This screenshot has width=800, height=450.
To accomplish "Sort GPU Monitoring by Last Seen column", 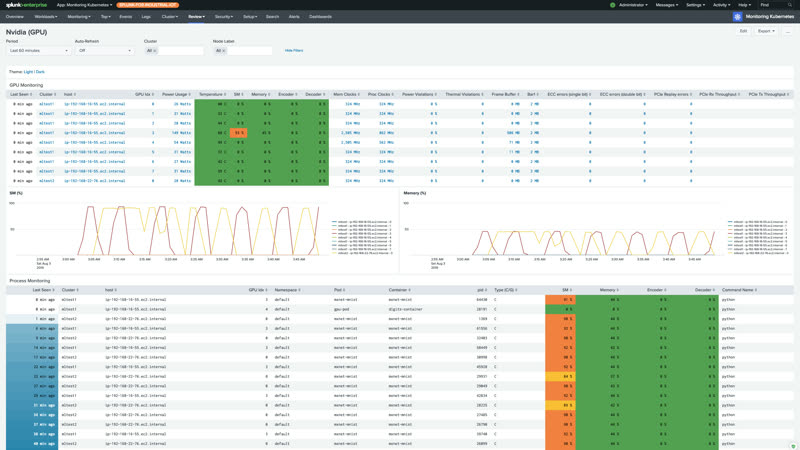I will [x=21, y=94].
